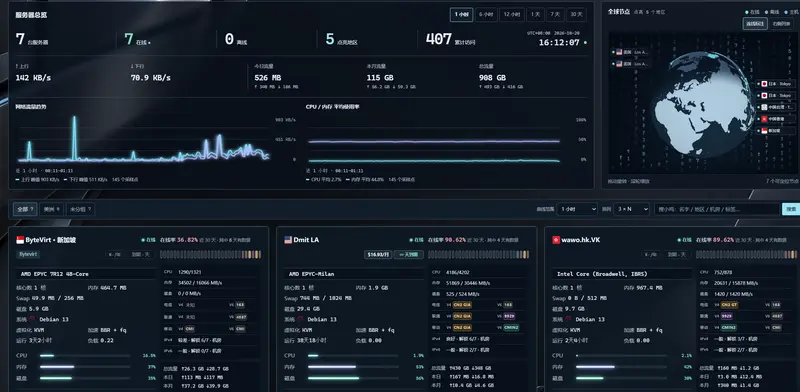The height and width of the screenshot is (392, 800).
Task: Click Dmit LA 30-day uptime bar strip
Action: pos(479,254)
